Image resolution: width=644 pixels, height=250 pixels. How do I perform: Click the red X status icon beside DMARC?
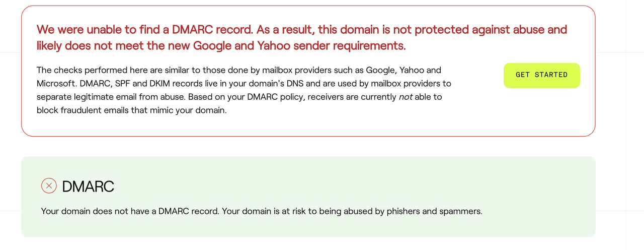point(49,186)
